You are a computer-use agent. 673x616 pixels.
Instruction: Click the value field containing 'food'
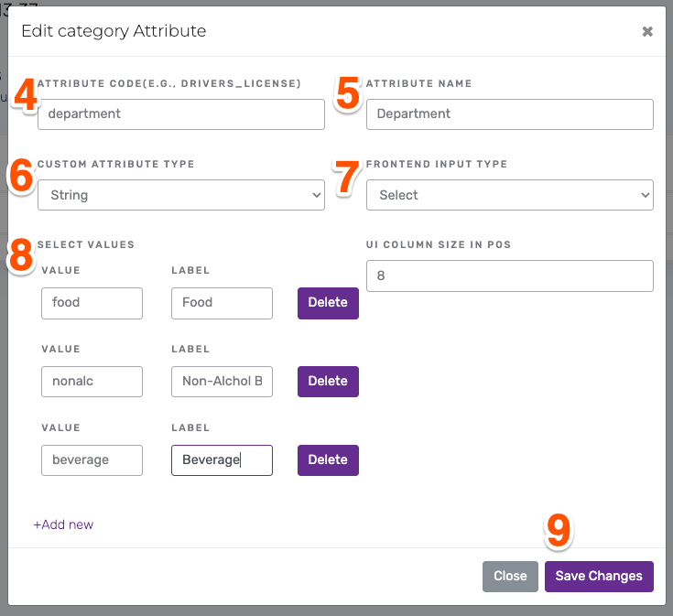tap(92, 303)
